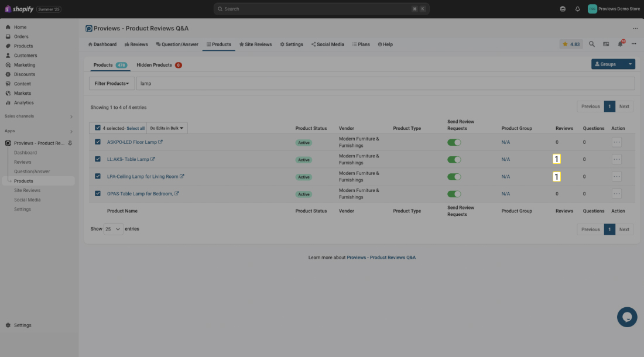Open action menu for ASKPO-LED Floor Lamp
This screenshot has width=644, height=357.
616,142
